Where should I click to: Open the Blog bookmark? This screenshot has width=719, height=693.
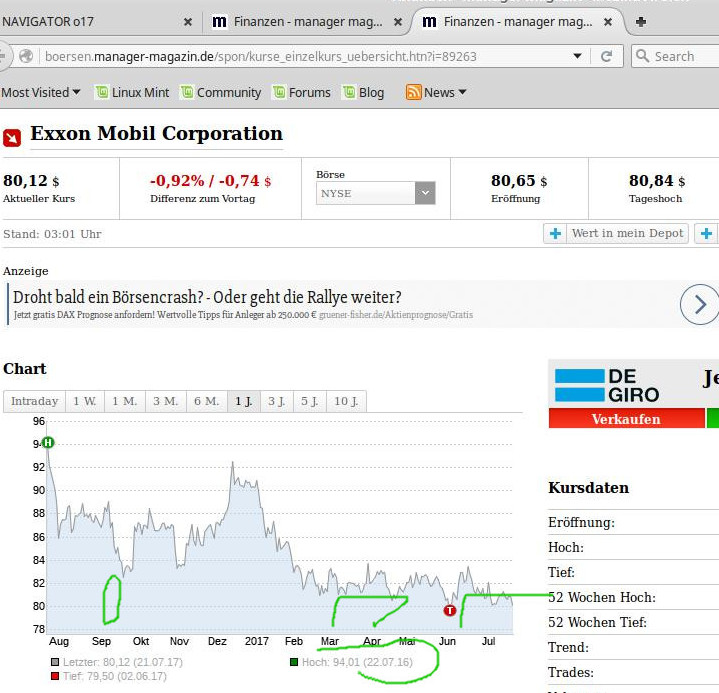tap(363, 92)
